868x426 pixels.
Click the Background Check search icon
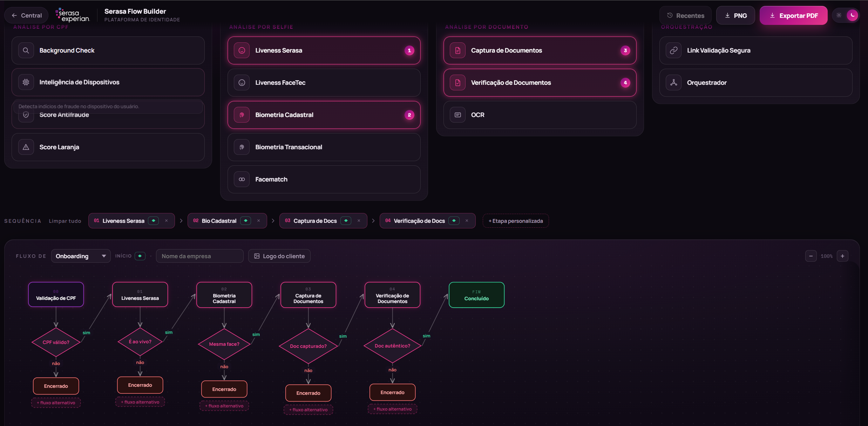coord(26,50)
